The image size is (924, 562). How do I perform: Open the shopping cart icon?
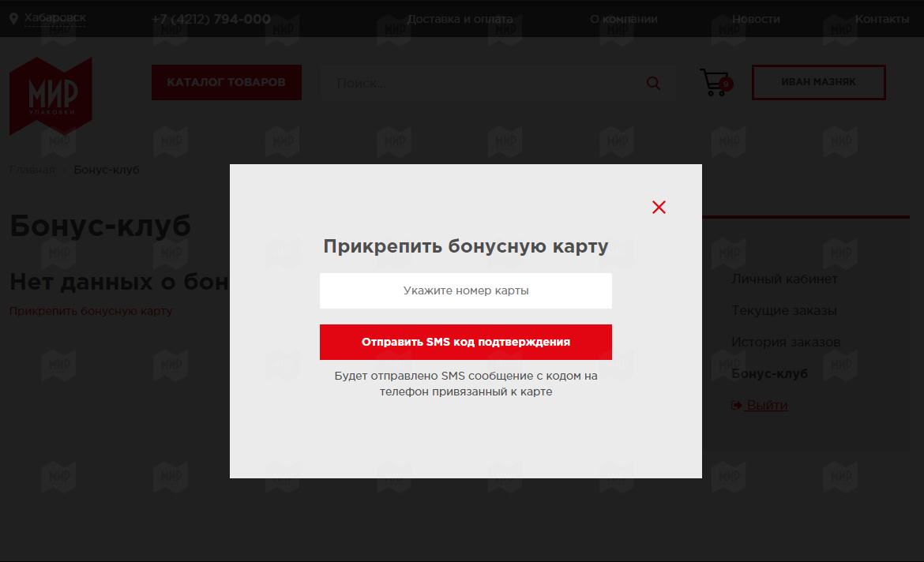pos(716,82)
